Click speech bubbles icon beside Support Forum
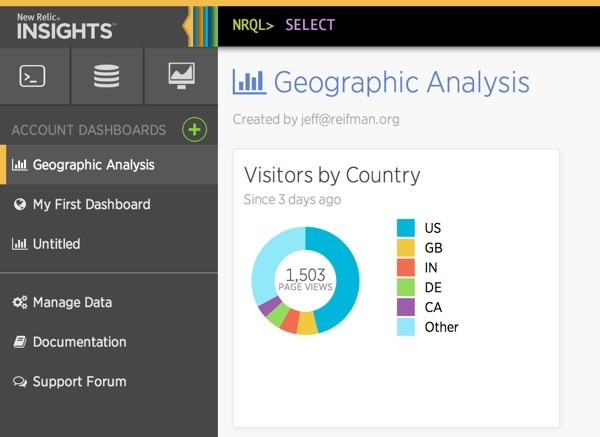 click(x=20, y=382)
